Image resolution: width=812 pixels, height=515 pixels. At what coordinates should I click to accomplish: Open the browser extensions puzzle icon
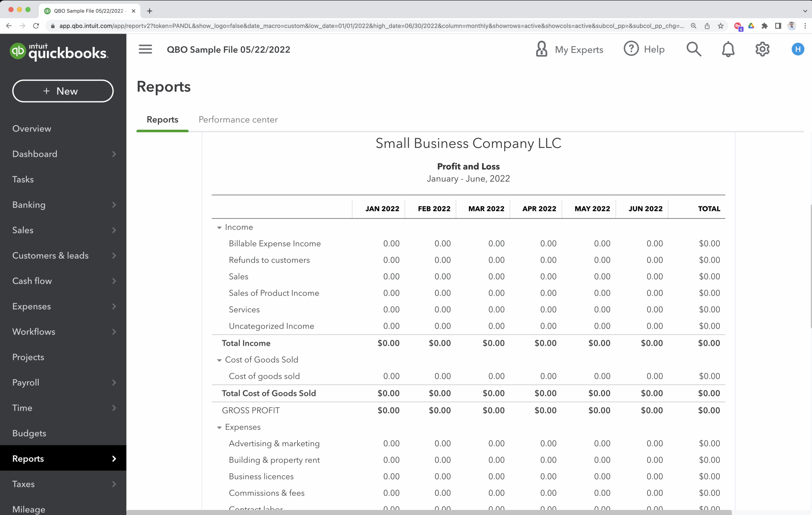point(765,26)
